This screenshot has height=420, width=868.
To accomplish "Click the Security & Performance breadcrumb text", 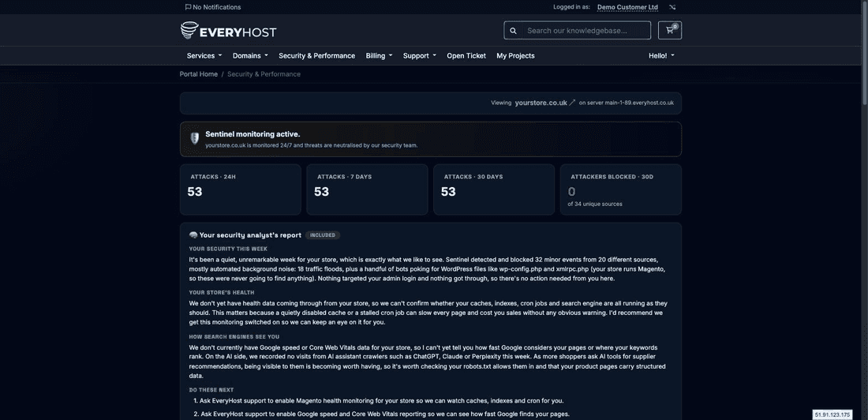I will pos(264,74).
